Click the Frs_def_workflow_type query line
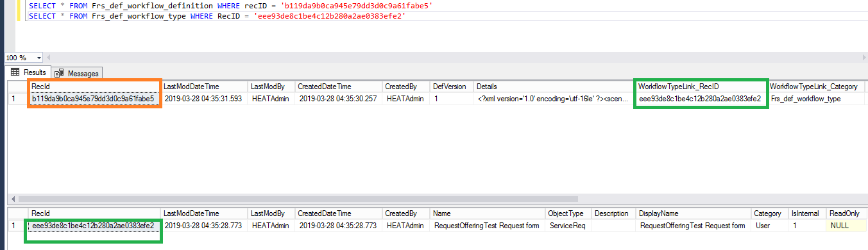The image size is (868, 250). click(x=217, y=15)
